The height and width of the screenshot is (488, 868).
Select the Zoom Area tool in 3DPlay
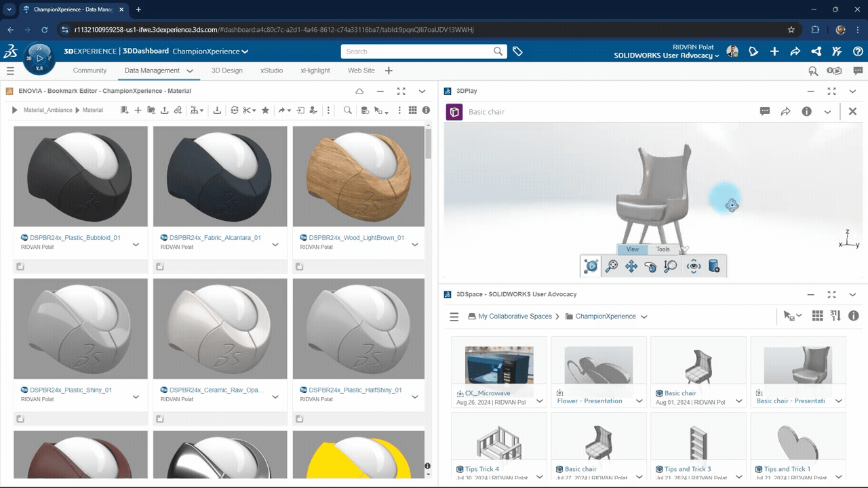[x=670, y=266]
